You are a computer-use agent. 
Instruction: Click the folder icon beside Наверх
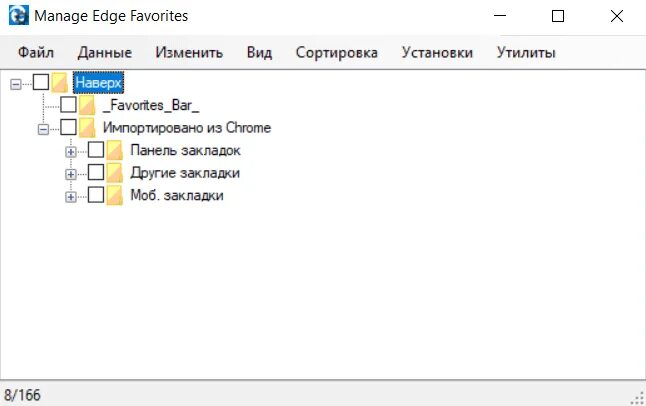pos(59,83)
